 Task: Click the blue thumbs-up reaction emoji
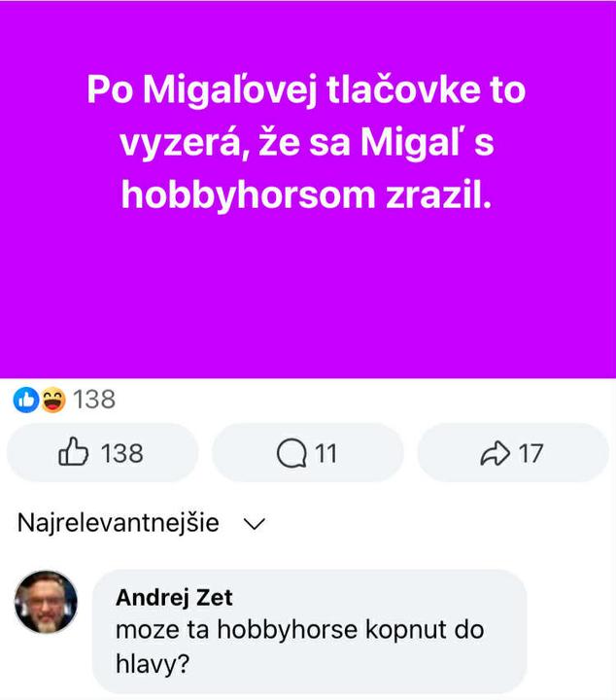point(26,400)
